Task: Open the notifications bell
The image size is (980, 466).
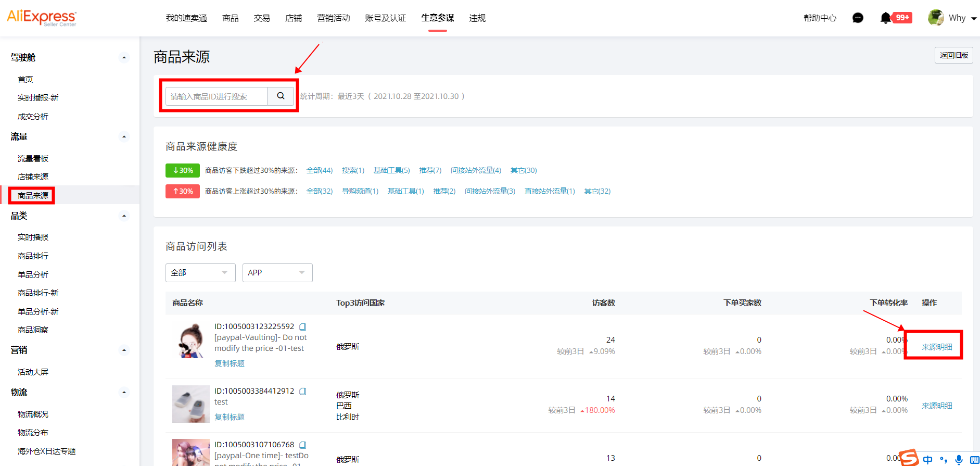Action: pos(885,18)
